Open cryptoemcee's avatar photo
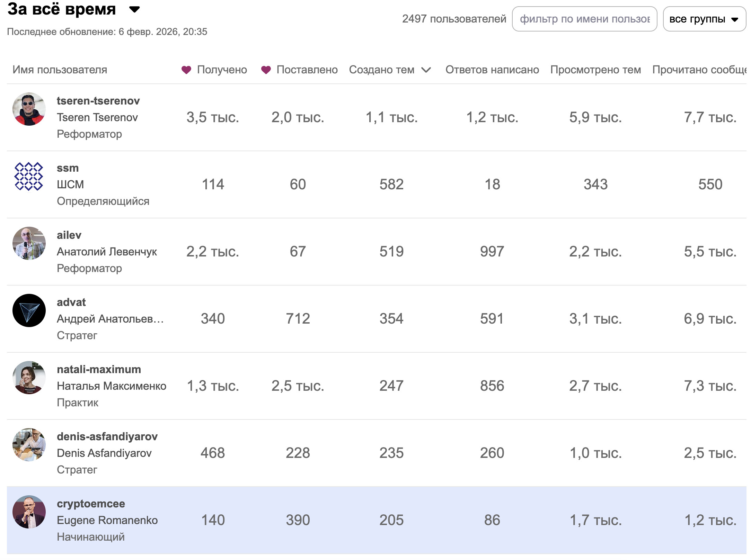The height and width of the screenshot is (560, 751). pos(29,512)
